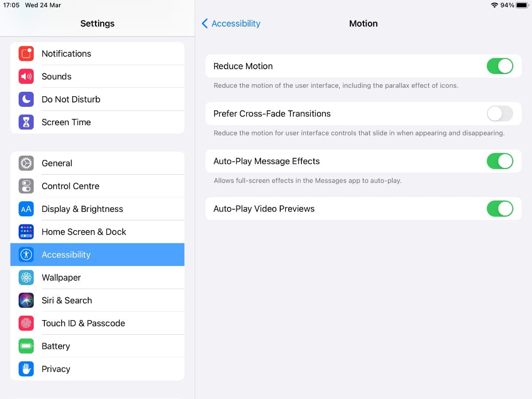Disable Reduce Motion
Image resolution: width=532 pixels, height=399 pixels.
(x=500, y=66)
